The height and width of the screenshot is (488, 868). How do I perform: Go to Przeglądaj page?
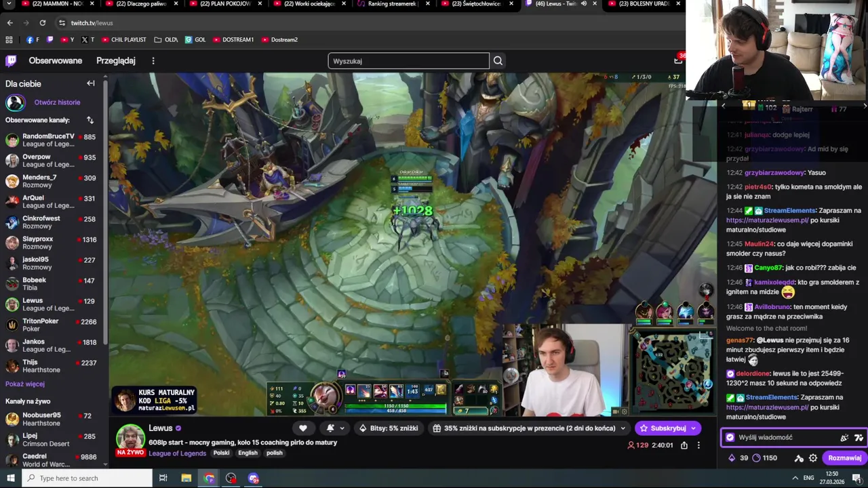(116, 61)
